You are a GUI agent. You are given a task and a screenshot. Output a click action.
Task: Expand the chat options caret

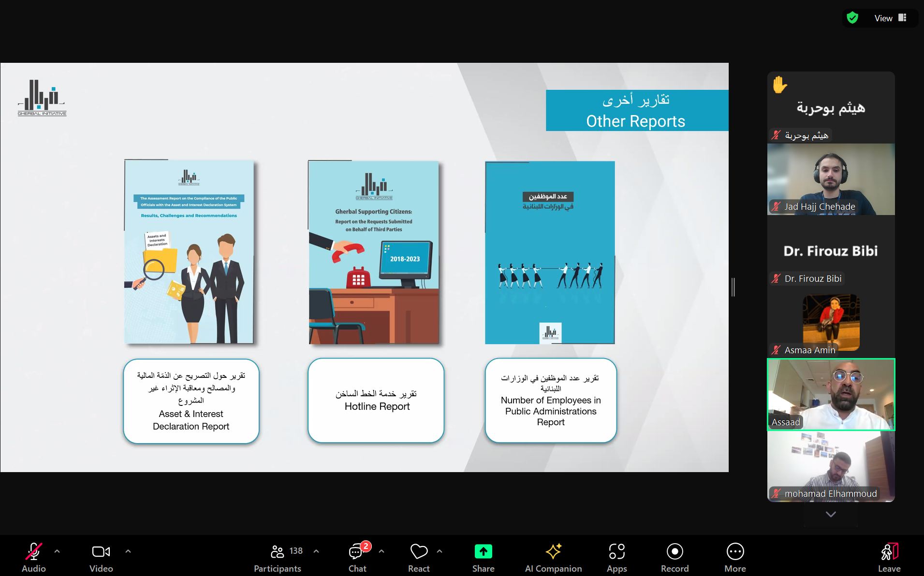click(x=381, y=551)
